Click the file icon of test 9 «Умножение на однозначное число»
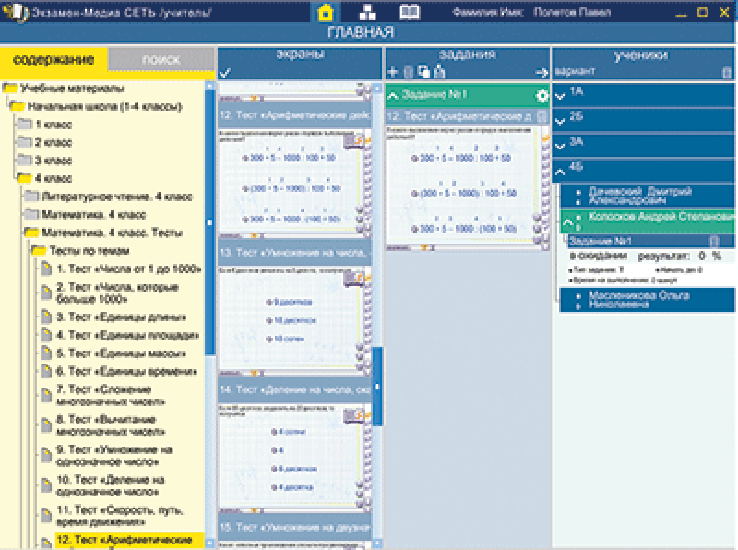Viewport: 738px width, 550px height. point(46,455)
